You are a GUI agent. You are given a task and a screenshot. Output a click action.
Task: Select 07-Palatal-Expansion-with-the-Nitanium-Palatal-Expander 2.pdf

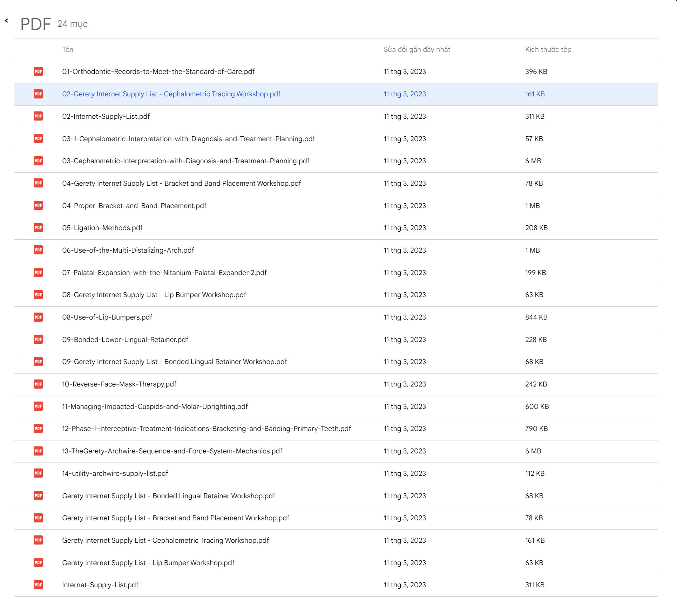pos(164,273)
